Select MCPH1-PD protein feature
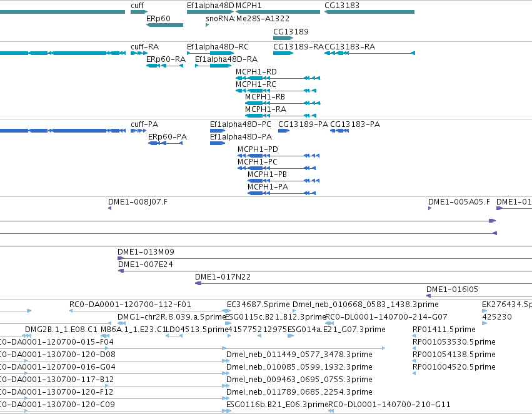This screenshot has width=532, height=414. [278, 156]
